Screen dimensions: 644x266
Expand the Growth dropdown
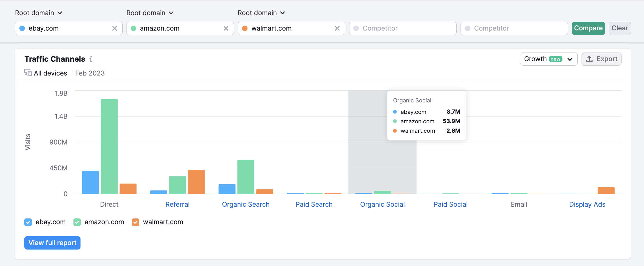click(x=549, y=59)
